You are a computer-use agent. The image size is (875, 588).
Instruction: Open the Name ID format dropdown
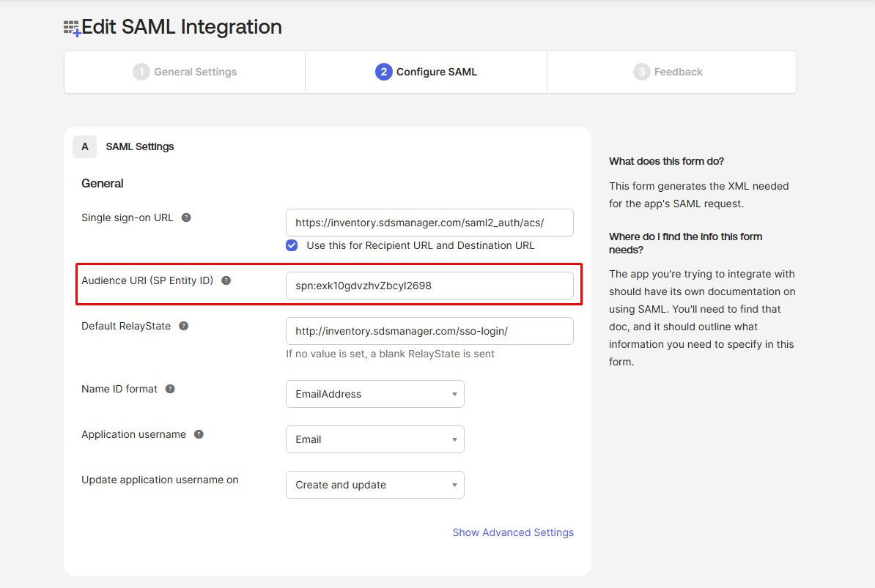374,394
